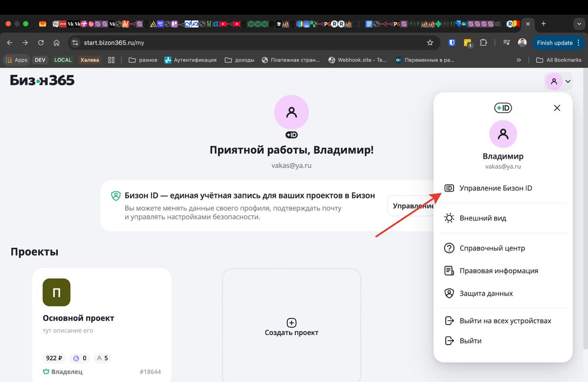Open Управление Бизон ID menu item

pos(495,188)
